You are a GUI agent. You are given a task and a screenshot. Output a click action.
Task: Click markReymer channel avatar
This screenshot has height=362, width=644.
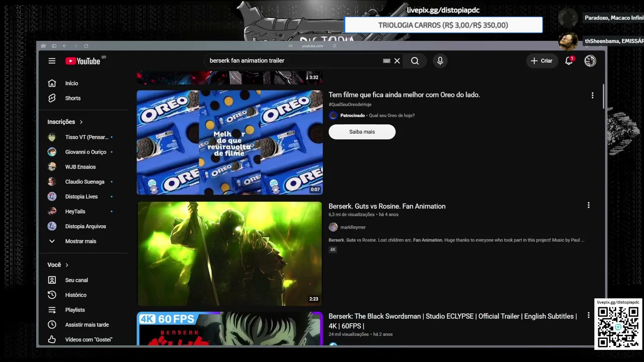pyautogui.click(x=333, y=227)
